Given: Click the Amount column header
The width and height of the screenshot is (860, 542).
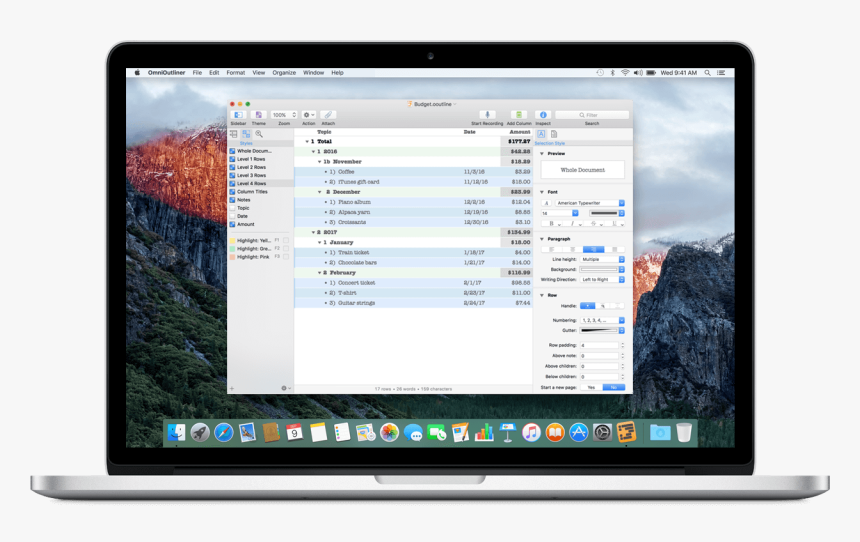Looking at the screenshot, I should [x=519, y=132].
